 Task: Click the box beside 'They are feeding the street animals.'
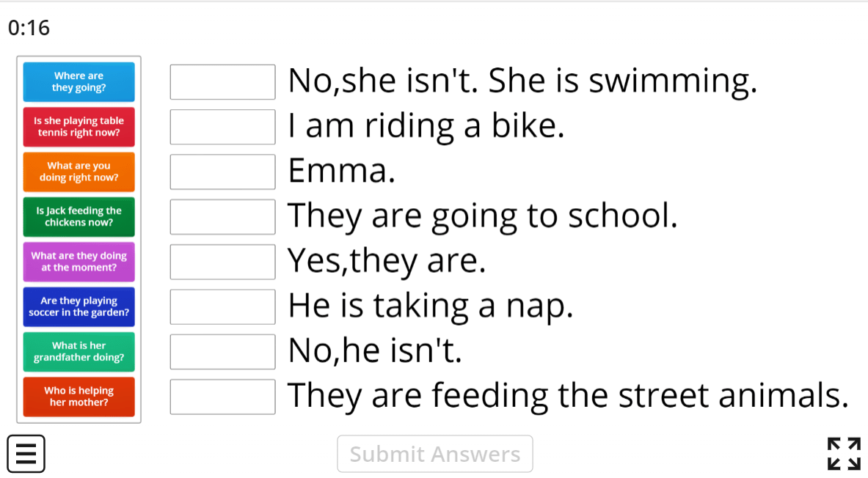[222, 397]
